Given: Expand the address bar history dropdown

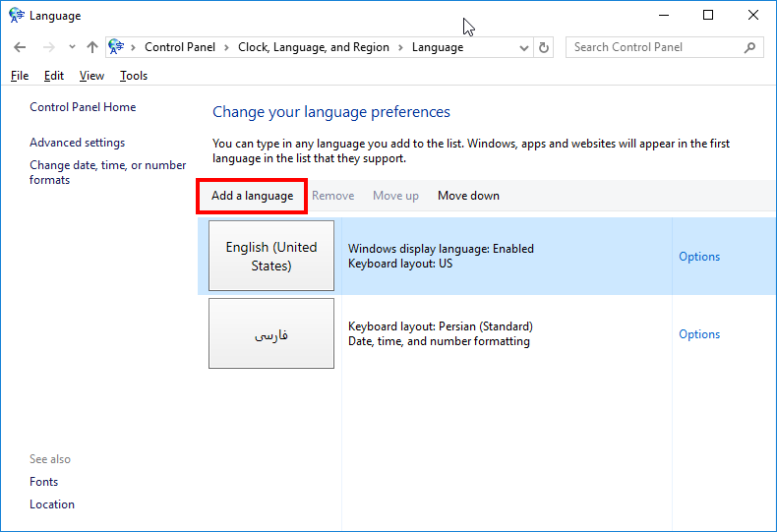Looking at the screenshot, I should [x=522, y=47].
